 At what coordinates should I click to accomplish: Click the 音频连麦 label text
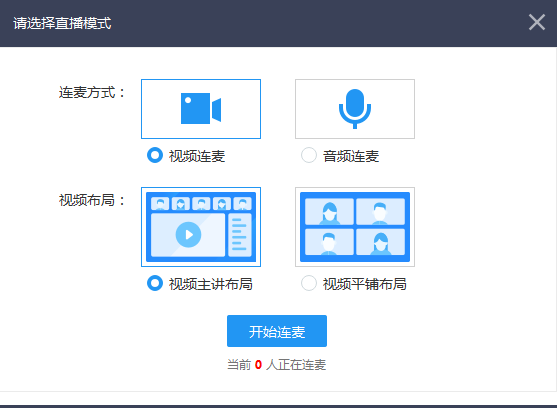coord(351,156)
